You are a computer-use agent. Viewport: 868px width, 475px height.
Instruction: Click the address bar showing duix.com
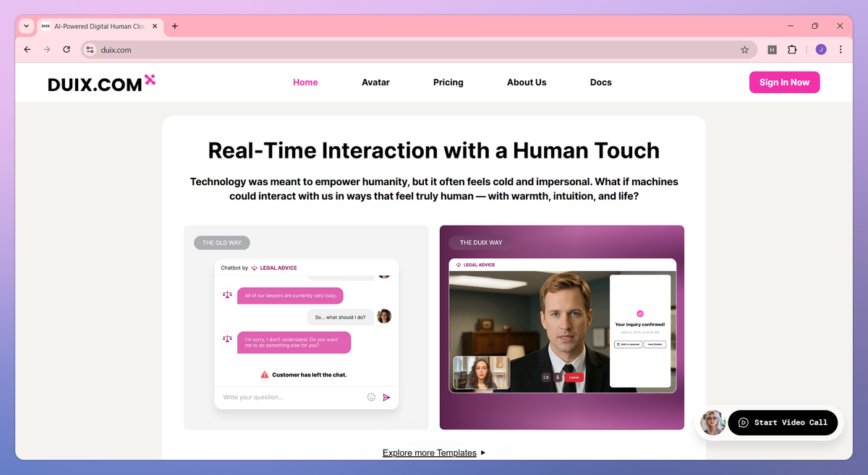coord(418,50)
